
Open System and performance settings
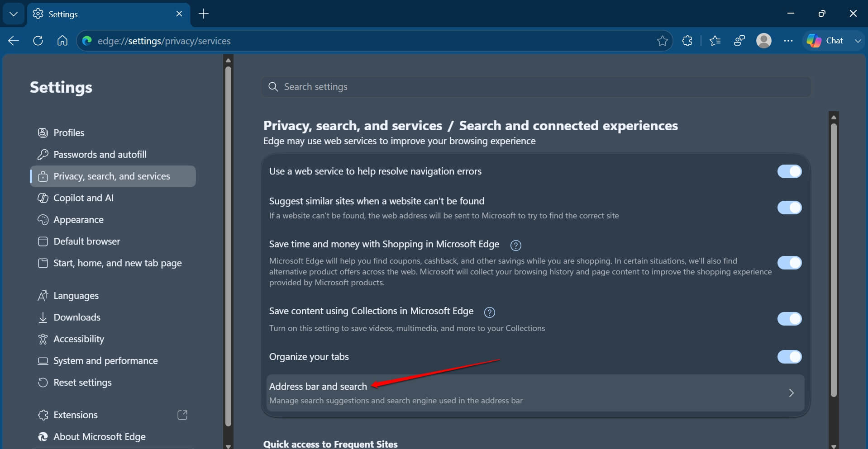click(113, 360)
